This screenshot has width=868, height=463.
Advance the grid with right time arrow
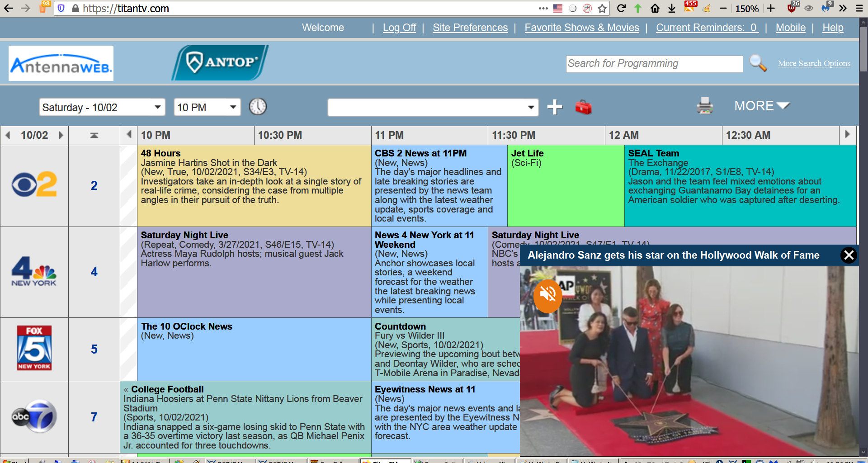pos(847,134)
